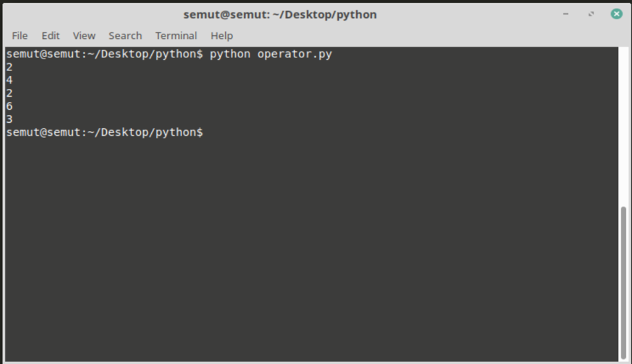This screenshot has height=364, width=632.
Task: Click the active shell prompt line
Action: coord(105,131)
